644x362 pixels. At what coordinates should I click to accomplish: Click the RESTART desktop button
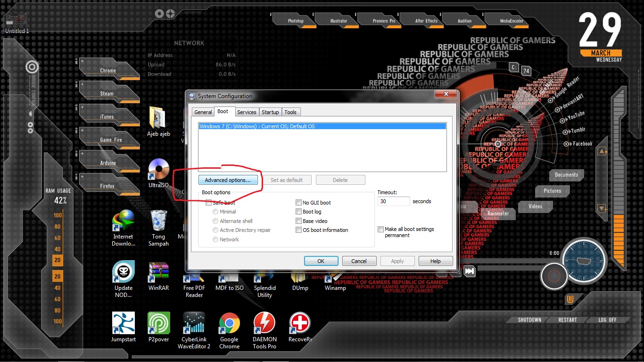pyautogui.click(x=568, y=320)
